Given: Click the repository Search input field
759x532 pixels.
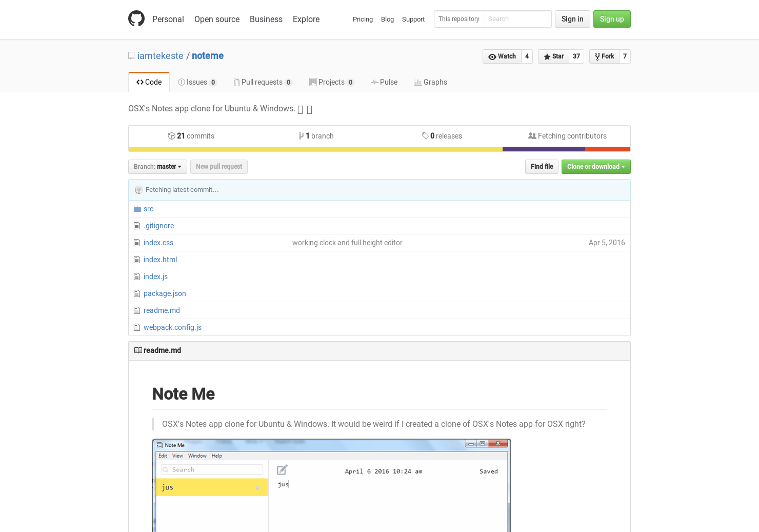Looking at the screenshot, I should tap(517, 19).
